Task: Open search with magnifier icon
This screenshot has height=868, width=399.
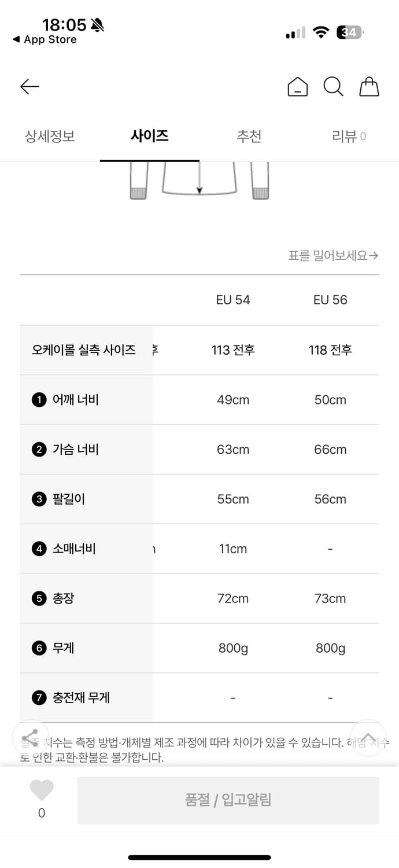Action: tap(333, 87)
